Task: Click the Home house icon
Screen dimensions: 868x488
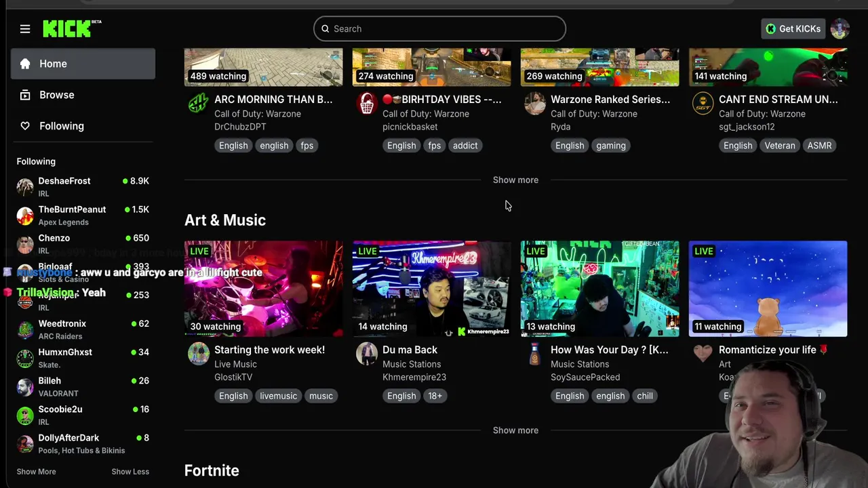Action: coord(25,64)
